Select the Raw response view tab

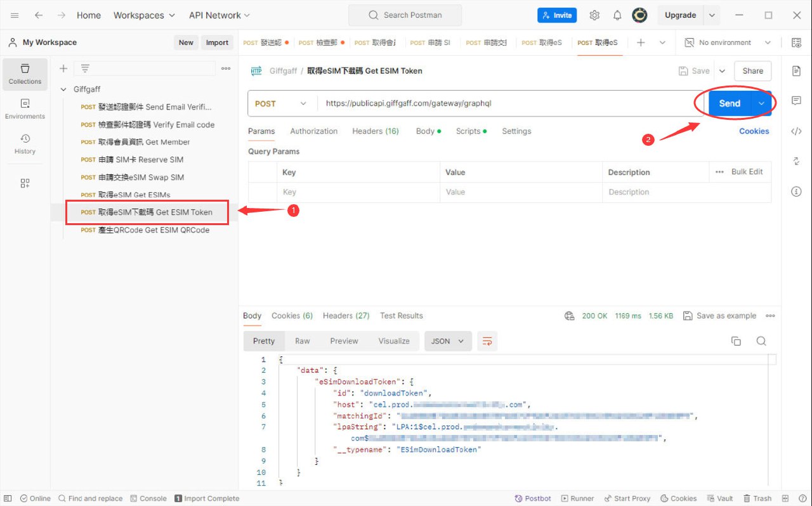point(302,341)
